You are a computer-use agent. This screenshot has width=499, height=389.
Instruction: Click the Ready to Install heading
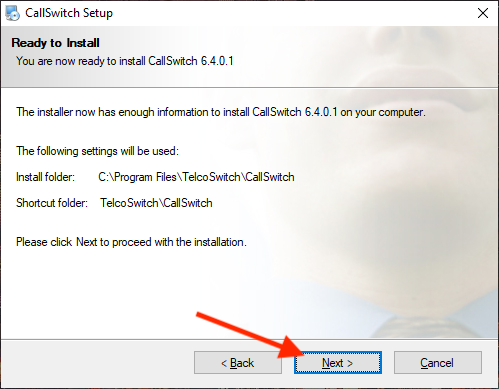55,43
